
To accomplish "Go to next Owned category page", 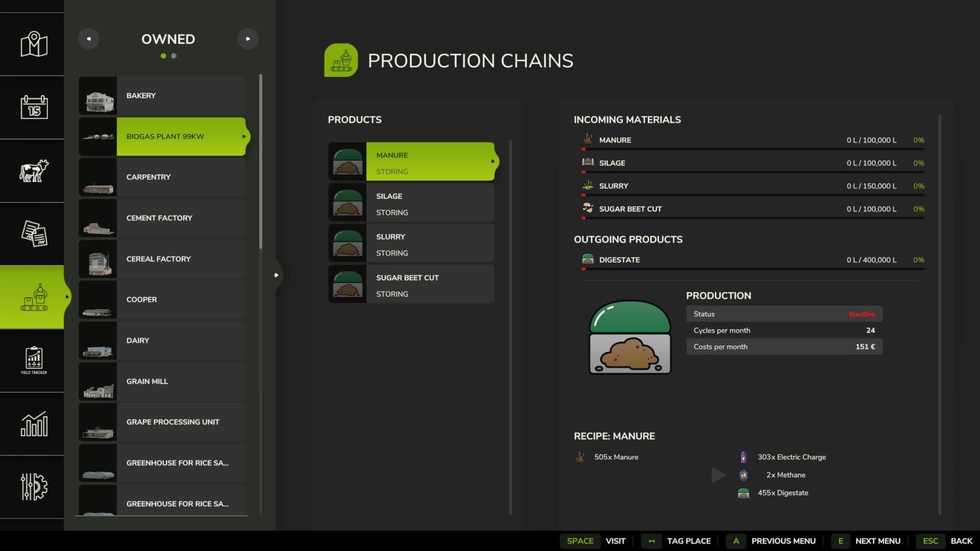I will coord(248,39).
